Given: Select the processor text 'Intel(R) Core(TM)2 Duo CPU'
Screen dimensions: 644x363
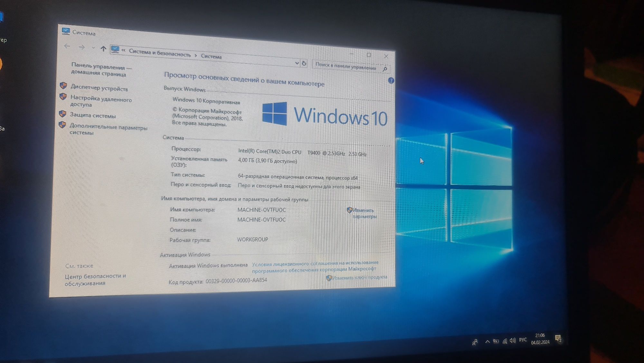Looking at the screenshot, I should [270, 151].
